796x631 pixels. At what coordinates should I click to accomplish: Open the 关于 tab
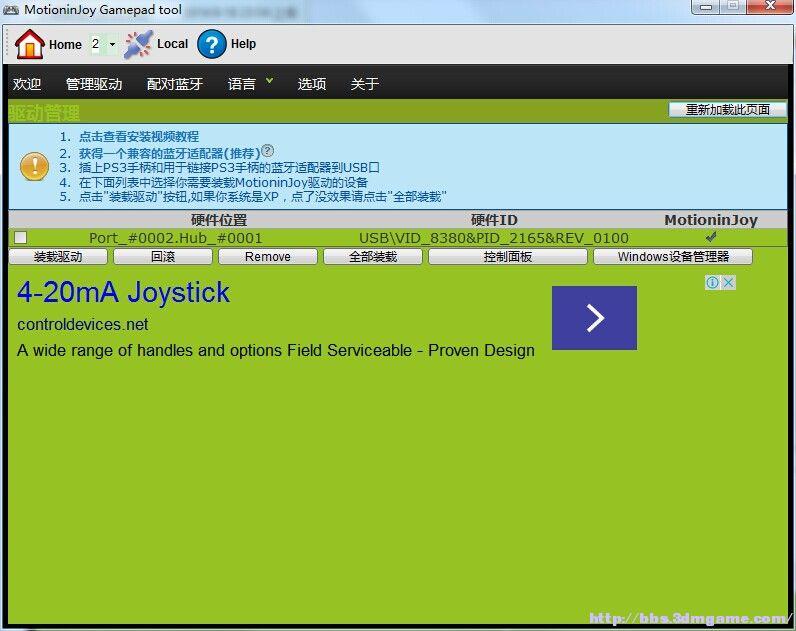click(364, 84)
